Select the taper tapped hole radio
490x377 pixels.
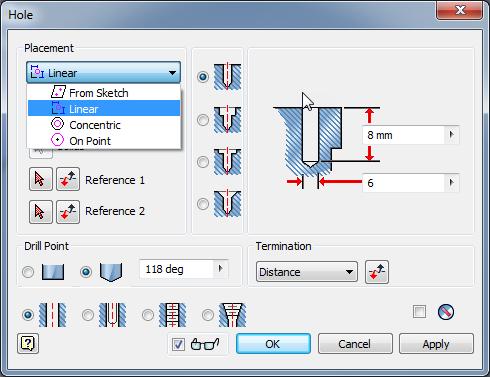(x=208, y=315)
